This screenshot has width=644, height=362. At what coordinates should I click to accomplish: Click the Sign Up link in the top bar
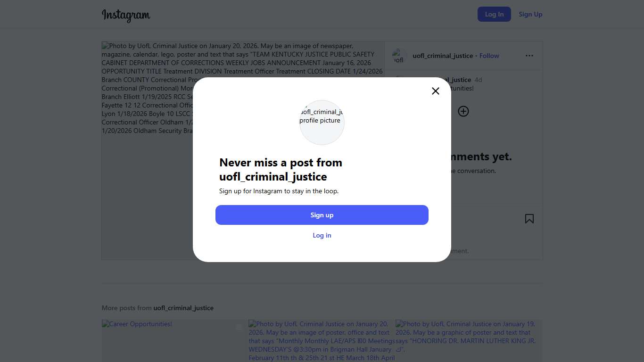530,14
